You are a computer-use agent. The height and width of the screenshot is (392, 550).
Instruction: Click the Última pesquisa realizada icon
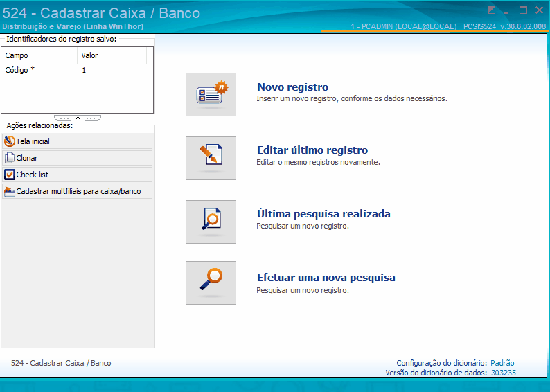[211, 222]
